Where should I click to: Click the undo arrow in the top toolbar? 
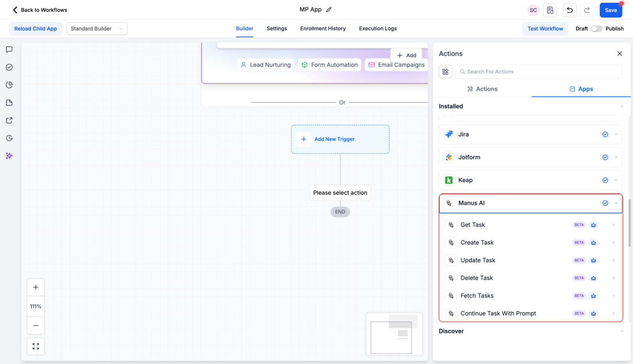tap(570, 10)
